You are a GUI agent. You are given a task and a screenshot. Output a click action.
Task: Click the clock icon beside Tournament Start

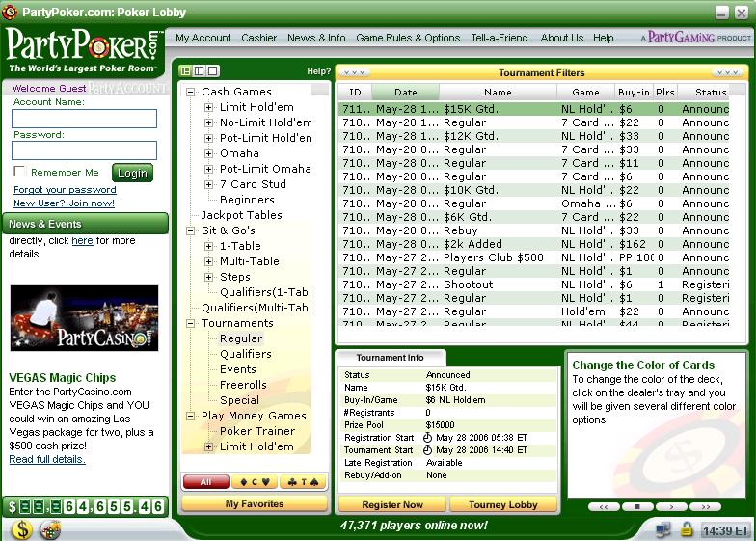tap(428, 450)
